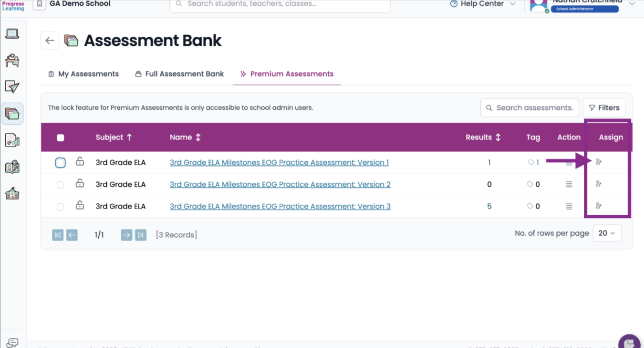View the 1 result for Version 1

pyautogui.click(x=489, y=162)
